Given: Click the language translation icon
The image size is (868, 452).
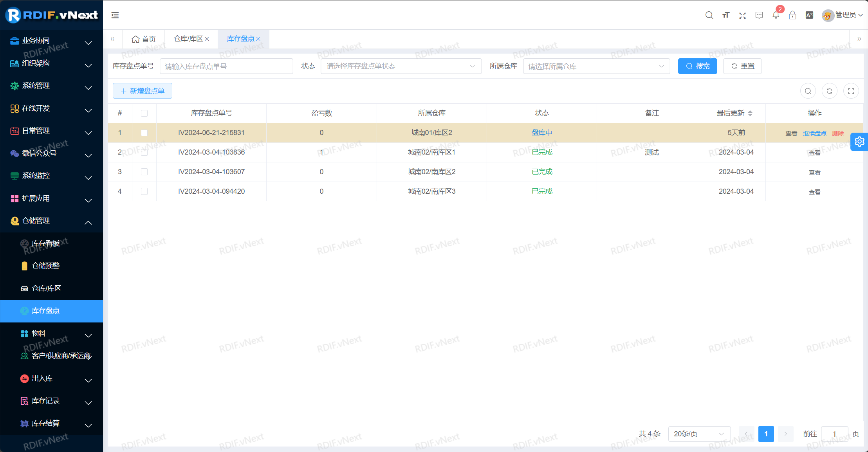Looking at the screenshot, I should coord(809,15).
